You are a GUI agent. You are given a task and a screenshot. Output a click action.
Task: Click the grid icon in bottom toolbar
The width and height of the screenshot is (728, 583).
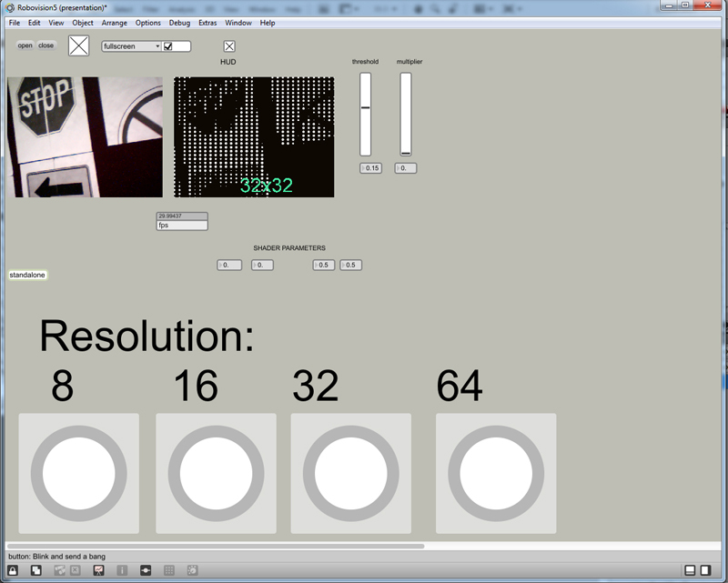(x=168, y=570)
